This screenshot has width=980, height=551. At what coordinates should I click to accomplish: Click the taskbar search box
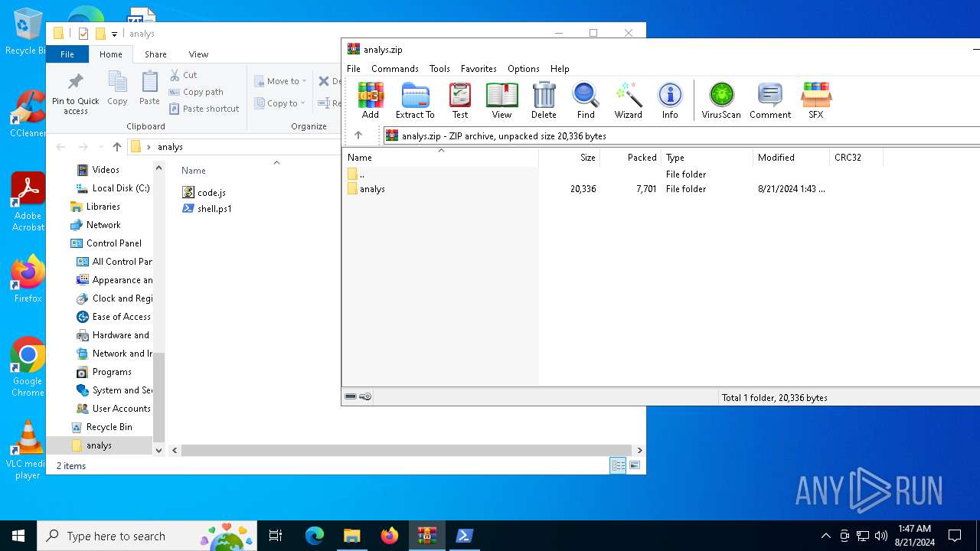tap(149, 536)
